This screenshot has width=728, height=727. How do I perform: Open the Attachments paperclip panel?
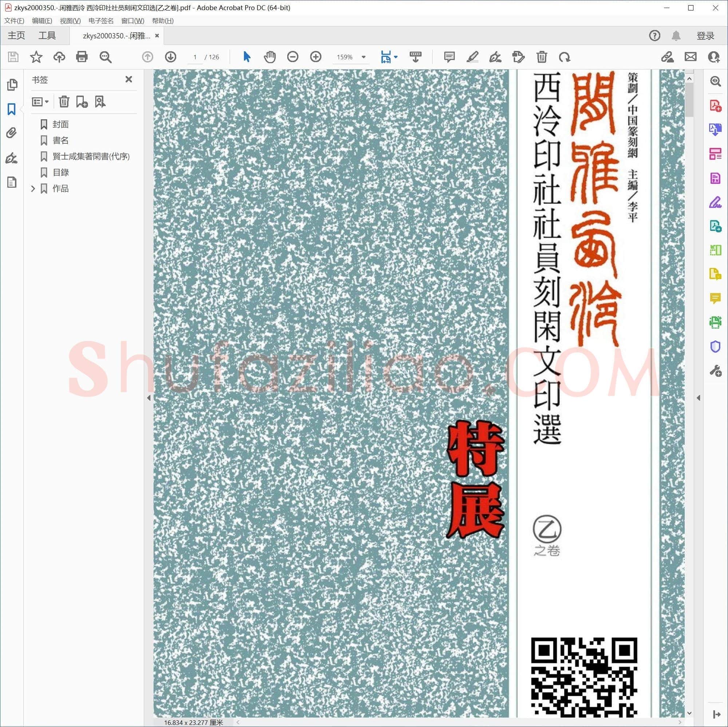click(12, 133)
